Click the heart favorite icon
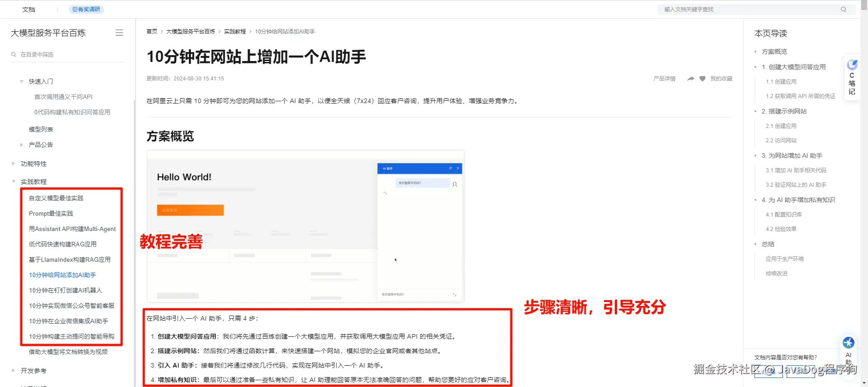This screenshot has height=387, width=868. tap(703, 79)
